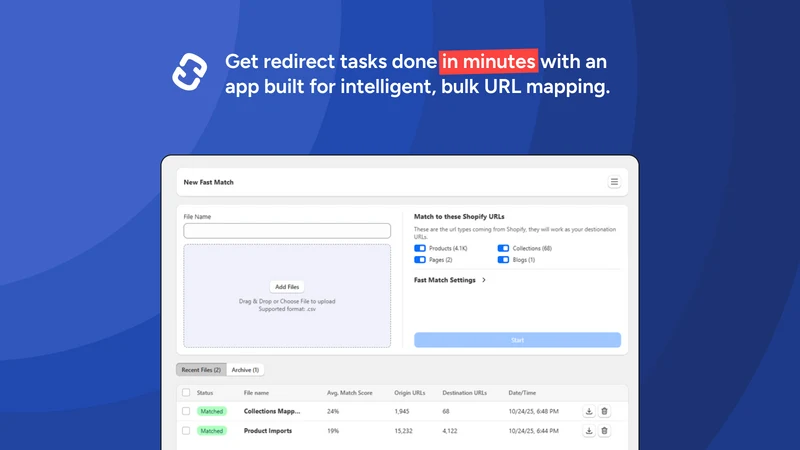The width and height of the screenshot is (800, 450).
Task: Click the Start button
Action: [x=517, y=340]
